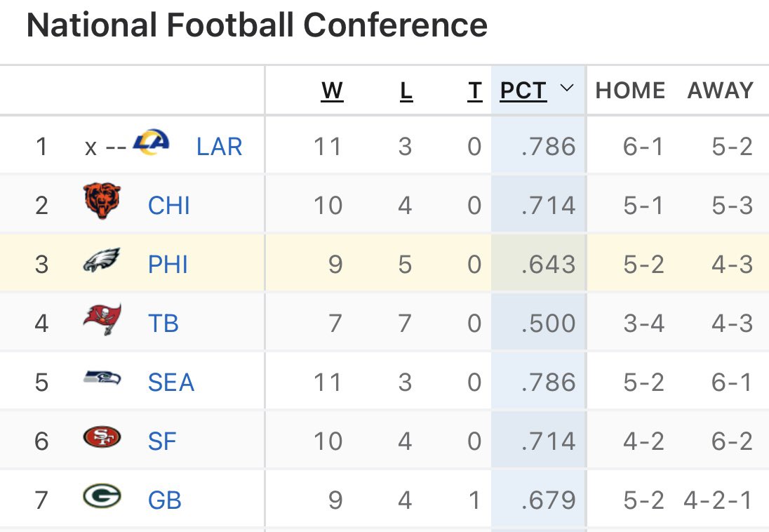The width and height of the screenshot is (769, 532).
Task: Open the SEA team link
Action: click(x=171, y=383)
